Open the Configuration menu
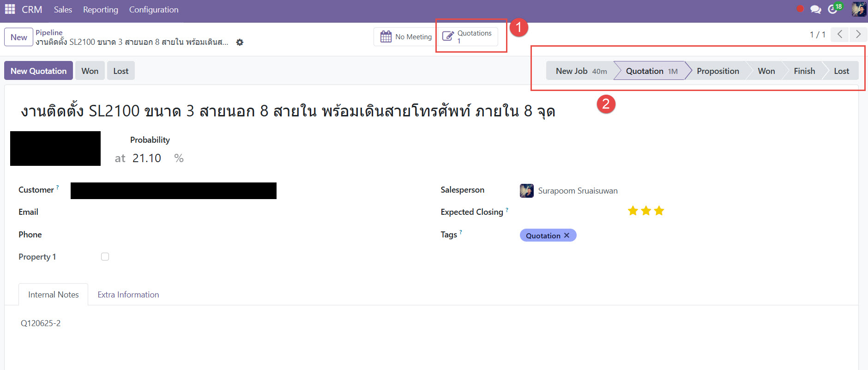 coord(153,10)
